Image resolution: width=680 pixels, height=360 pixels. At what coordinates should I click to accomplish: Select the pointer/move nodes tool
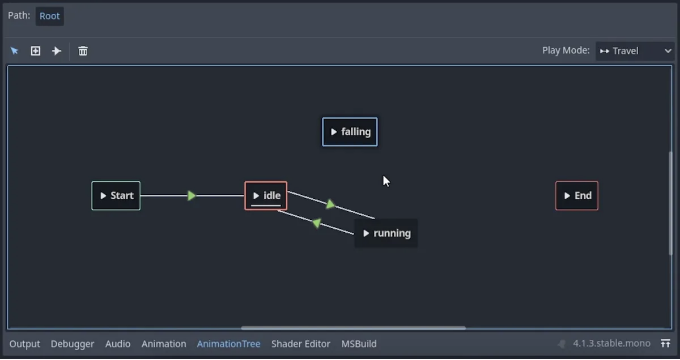(14, 51)
